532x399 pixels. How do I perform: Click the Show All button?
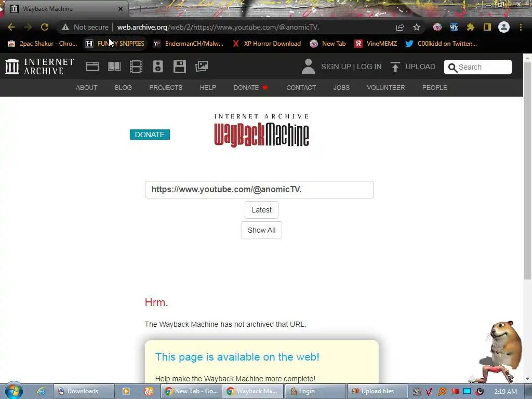pyautogui.click(x=262, y=230)
